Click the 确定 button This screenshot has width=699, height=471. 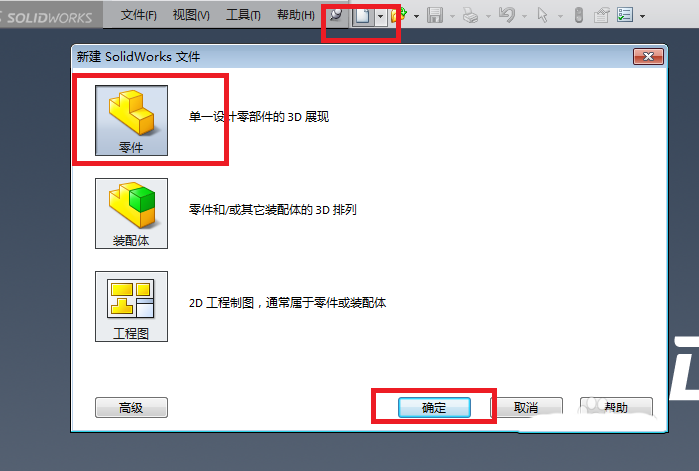pos(434,407)
